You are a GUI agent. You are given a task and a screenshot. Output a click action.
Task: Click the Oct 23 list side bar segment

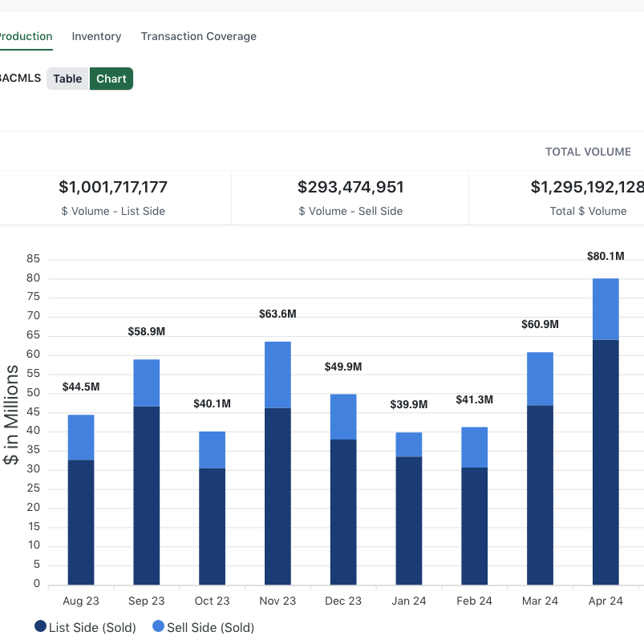(213, 526)
